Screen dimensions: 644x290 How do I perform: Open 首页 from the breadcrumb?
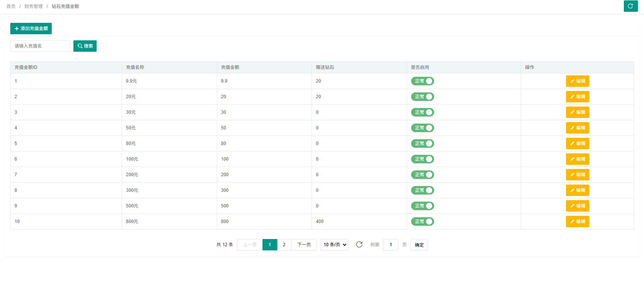[11, 6]
